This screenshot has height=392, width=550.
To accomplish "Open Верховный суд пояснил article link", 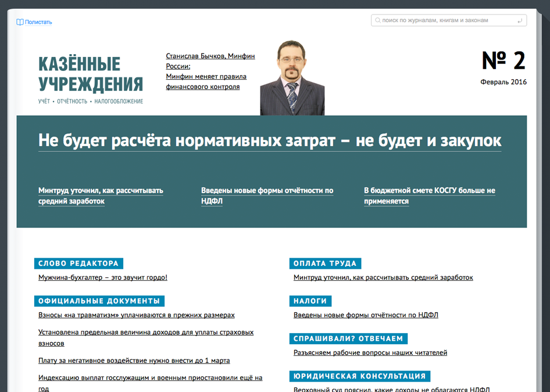I will click(x=391, y=389).
